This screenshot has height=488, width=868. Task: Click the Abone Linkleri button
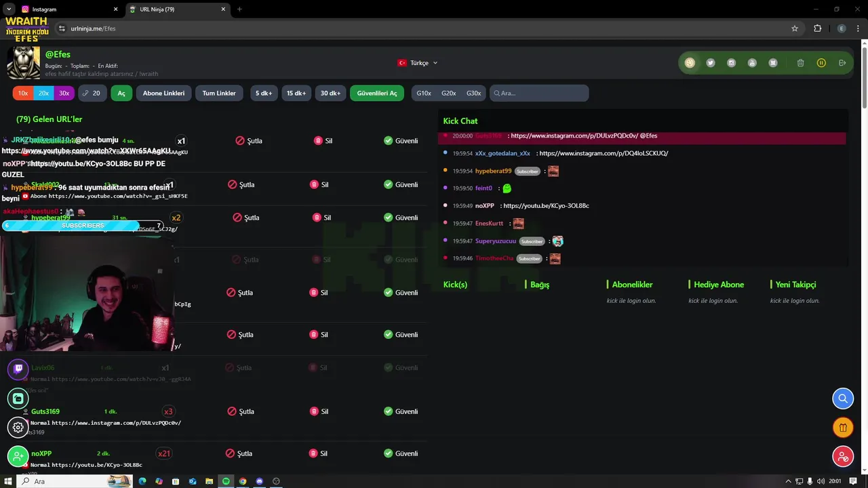163,93
